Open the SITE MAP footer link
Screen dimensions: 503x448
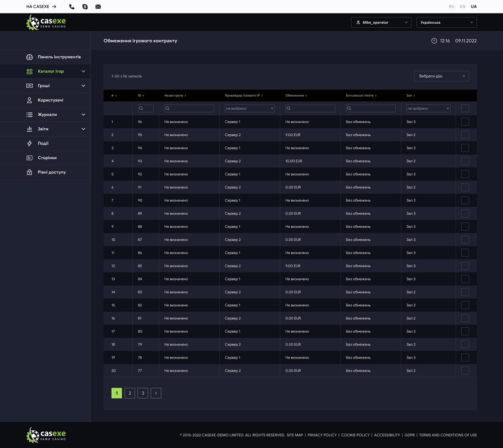(x=295, y=435)
